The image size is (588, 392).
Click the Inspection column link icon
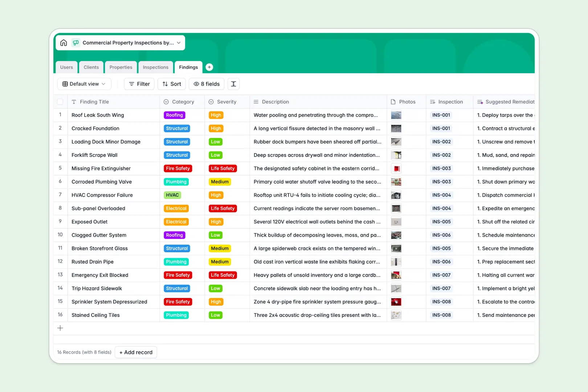(432, 102)
